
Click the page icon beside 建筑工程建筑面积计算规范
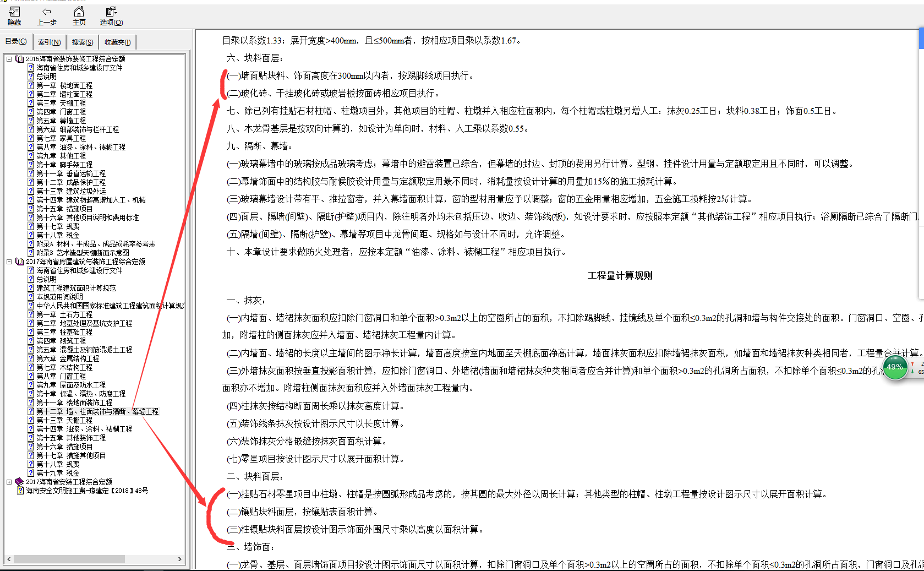(x=31, y=288)
